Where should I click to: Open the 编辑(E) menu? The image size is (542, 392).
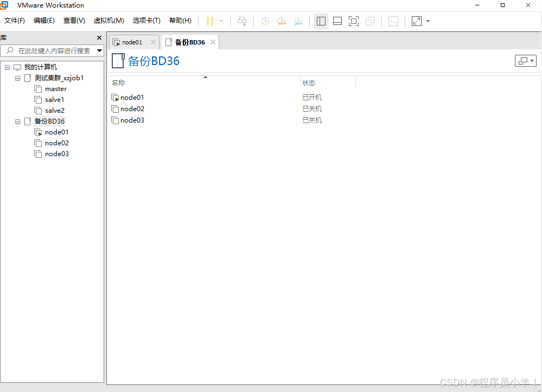pos(44,21)
